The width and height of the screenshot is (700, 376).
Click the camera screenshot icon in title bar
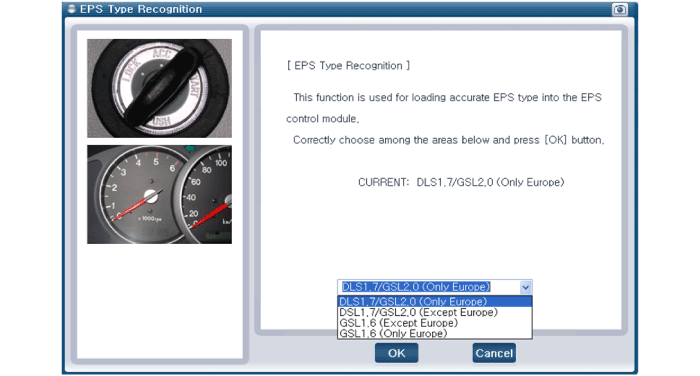click(x=619, y=9)
